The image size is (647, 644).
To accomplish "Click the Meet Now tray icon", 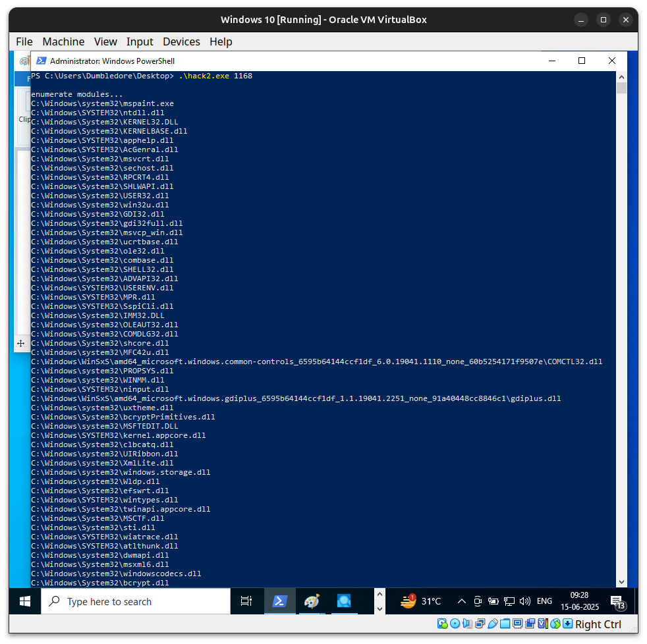I will pyautogui.click(x=478, y=602).
